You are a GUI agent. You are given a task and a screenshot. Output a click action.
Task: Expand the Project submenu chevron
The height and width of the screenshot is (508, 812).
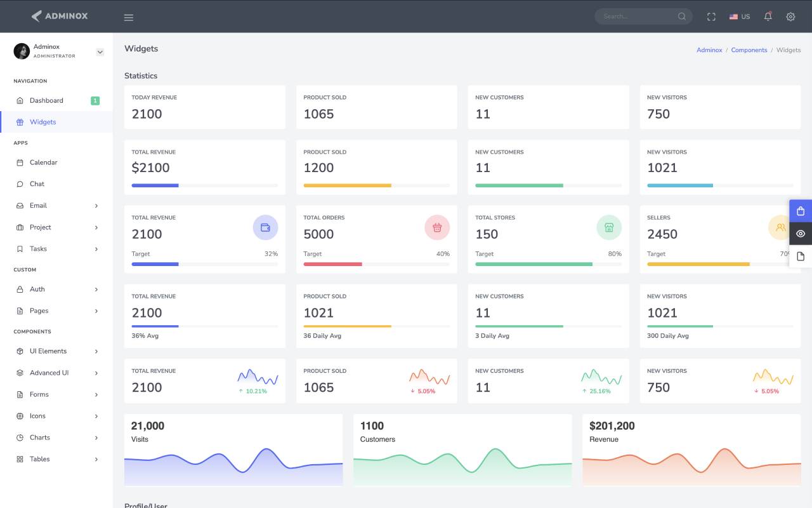point(96,227)
